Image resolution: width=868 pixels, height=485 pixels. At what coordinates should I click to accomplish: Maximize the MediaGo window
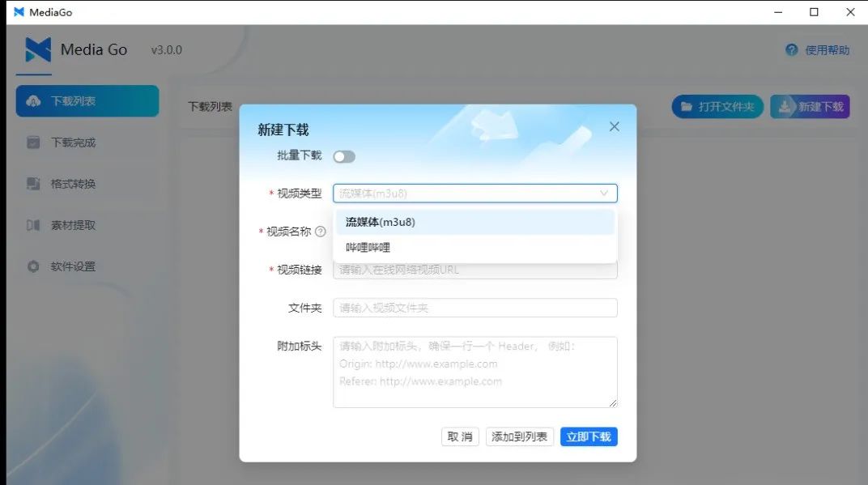[x=814, y=12]
